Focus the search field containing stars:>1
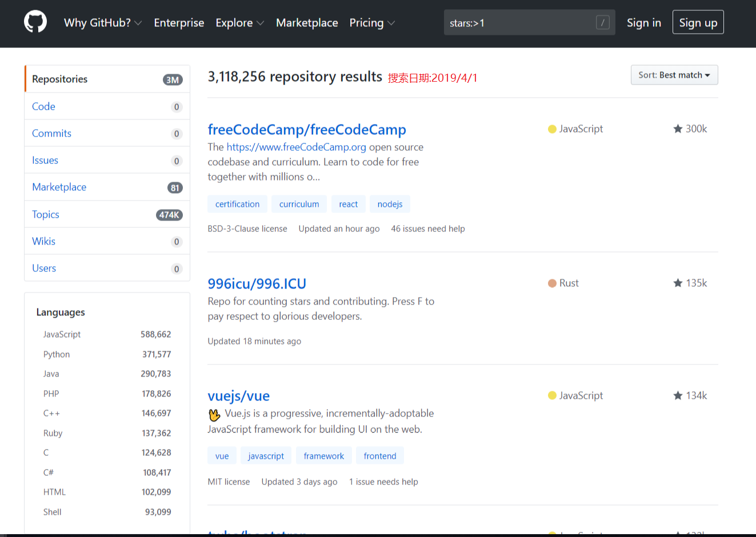The height and width of the screenshot is (537, 756). click(530, 23)
